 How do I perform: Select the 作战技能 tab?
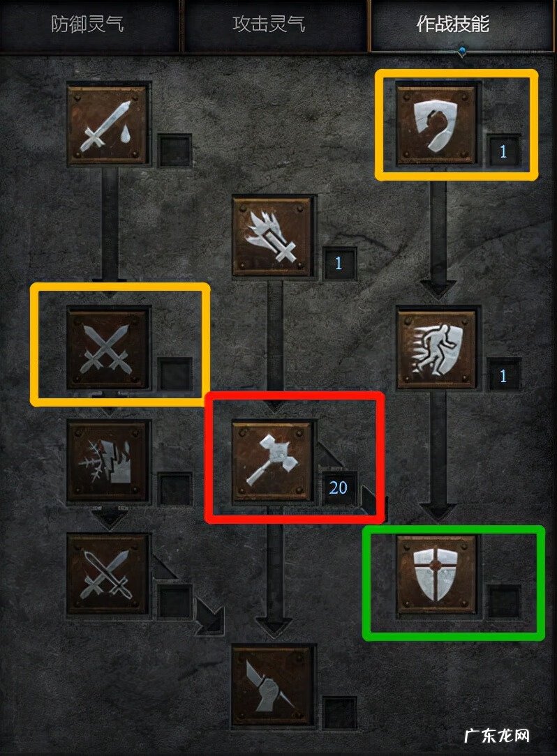click(453, 24)
